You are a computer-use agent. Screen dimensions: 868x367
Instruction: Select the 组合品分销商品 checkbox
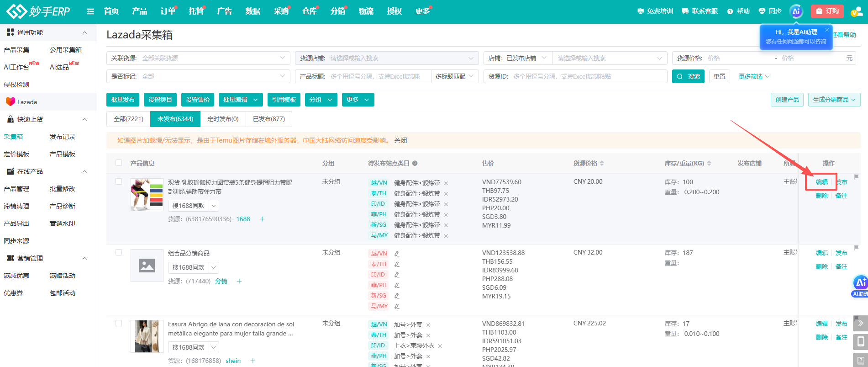pos(119,252)
